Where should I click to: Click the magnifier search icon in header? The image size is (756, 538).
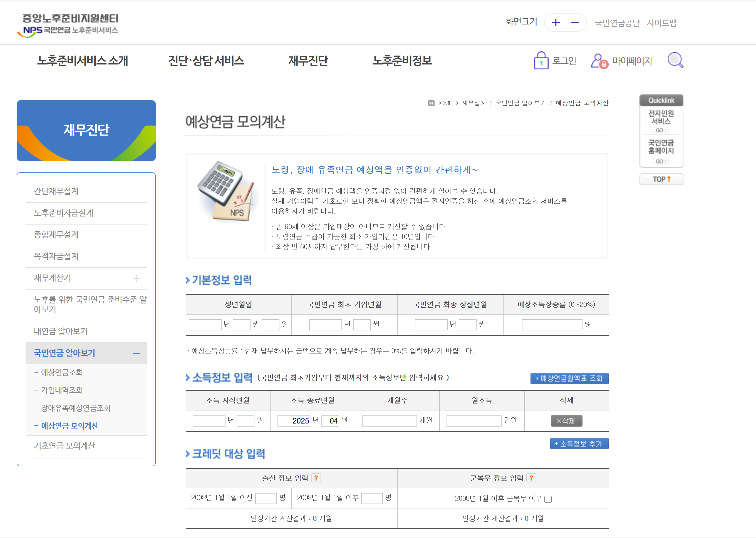click(x=675, y=60)
